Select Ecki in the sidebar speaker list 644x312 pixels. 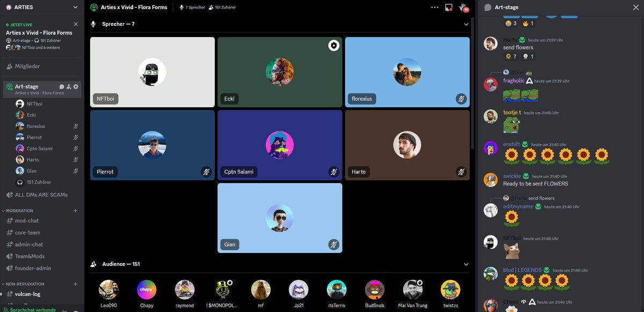47,115
